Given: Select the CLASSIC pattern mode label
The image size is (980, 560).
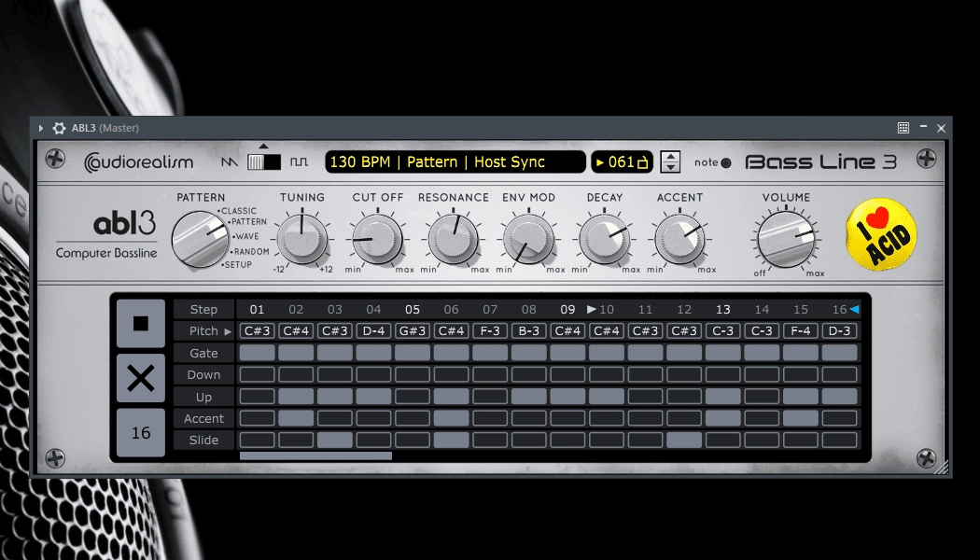Looking at the screenshot, I should coord(238,211).
